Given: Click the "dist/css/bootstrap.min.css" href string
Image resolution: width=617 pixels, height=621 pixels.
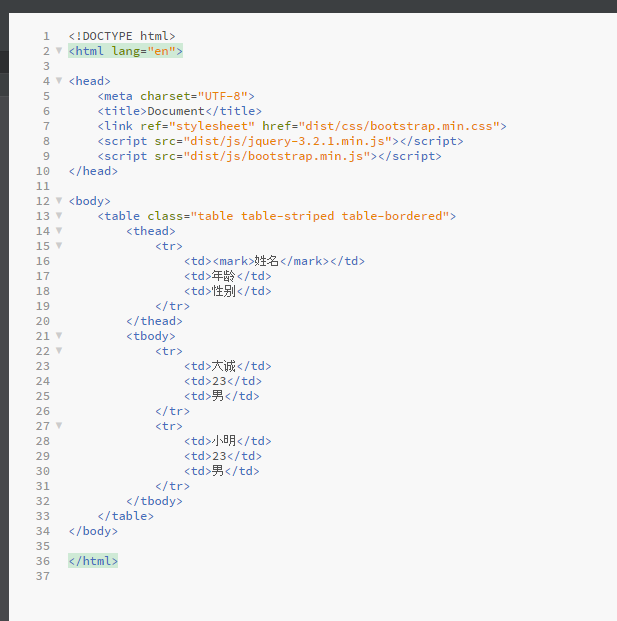Looking at the screenshot, I should tap(399, 126).
